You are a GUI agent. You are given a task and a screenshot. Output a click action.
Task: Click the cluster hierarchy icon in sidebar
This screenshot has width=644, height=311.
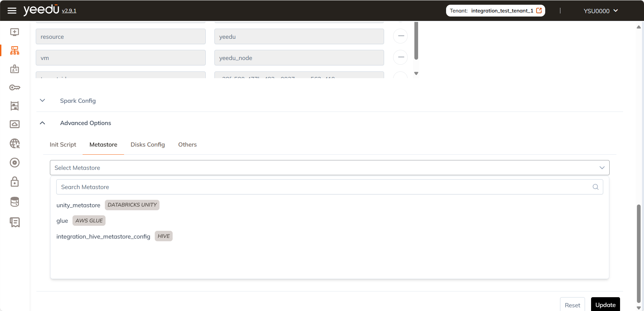coord(14,51)
